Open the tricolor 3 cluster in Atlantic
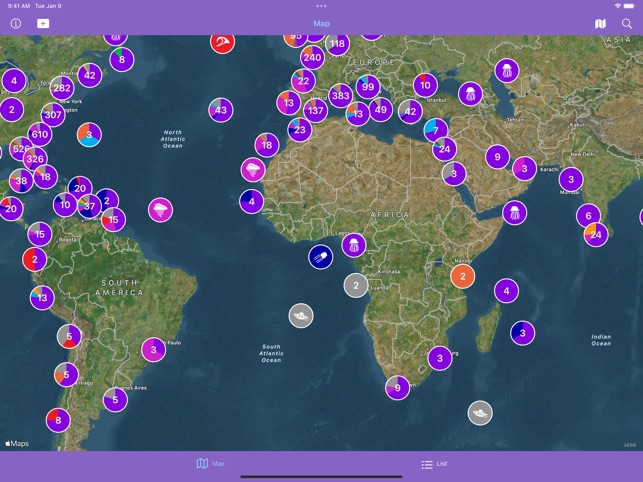This screenshot has height=482, width=643. click(x=89, y=135)
